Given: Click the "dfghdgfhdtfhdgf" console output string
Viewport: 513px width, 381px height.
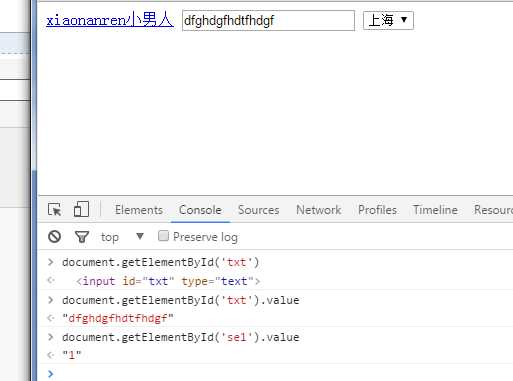Looking at the screenshot, I should coord(118,318).
